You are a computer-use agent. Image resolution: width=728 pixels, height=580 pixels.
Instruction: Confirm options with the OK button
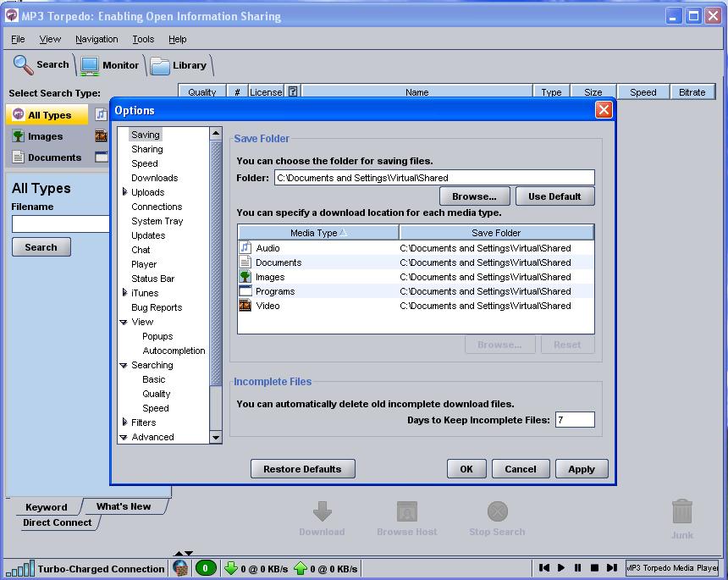point(466,469)
